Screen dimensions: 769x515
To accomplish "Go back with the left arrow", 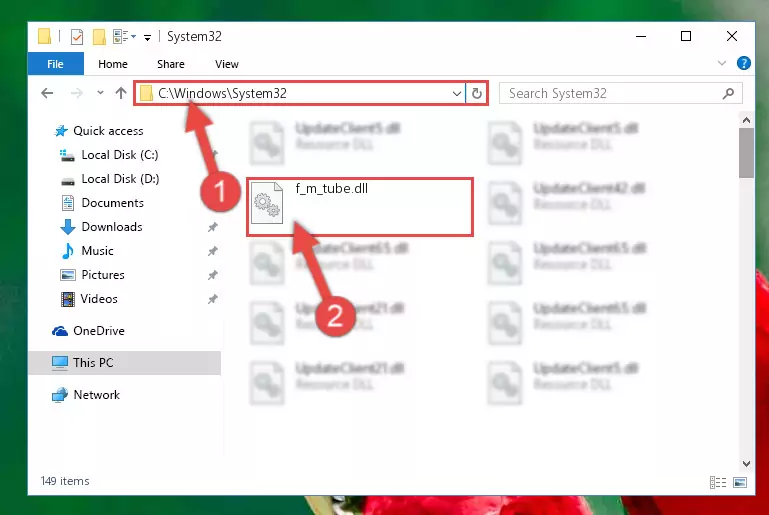I will click(47, 93).
